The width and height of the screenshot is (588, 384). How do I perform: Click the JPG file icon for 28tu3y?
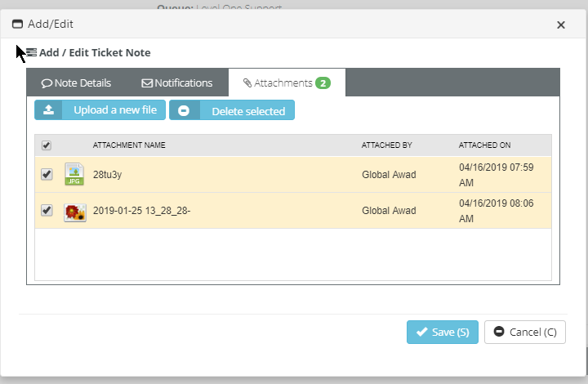click(74, 174)
